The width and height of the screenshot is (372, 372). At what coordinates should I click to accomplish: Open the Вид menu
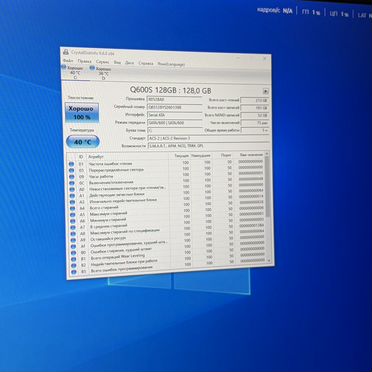[117, 62]
